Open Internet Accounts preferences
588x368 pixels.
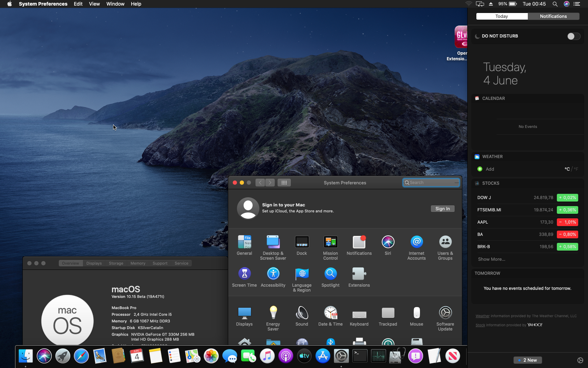(x=416, y=247)
